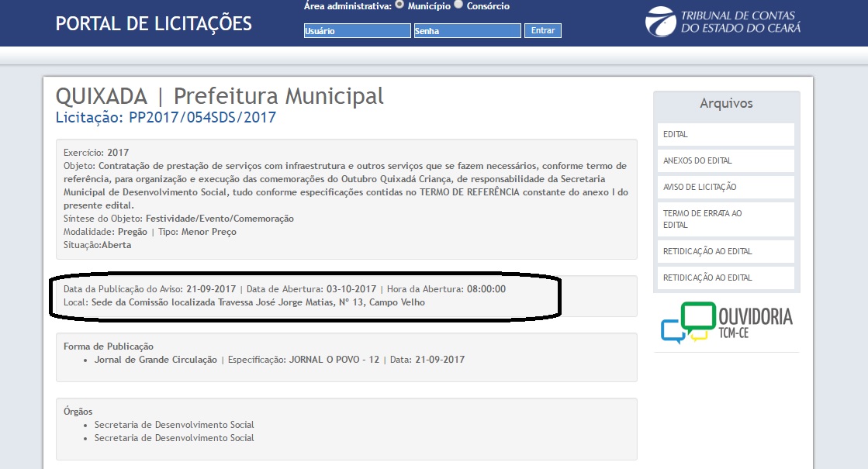Click the Tribunal de Contas bird logo
This screenshot has width=868, height=469.
(661, 22)
